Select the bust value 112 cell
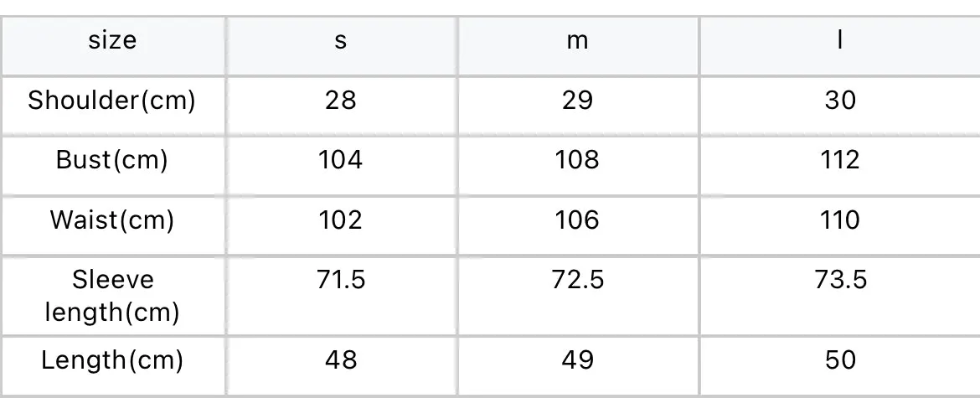The width and height of the screenshot is (980, 398). (x=840, y=165)
